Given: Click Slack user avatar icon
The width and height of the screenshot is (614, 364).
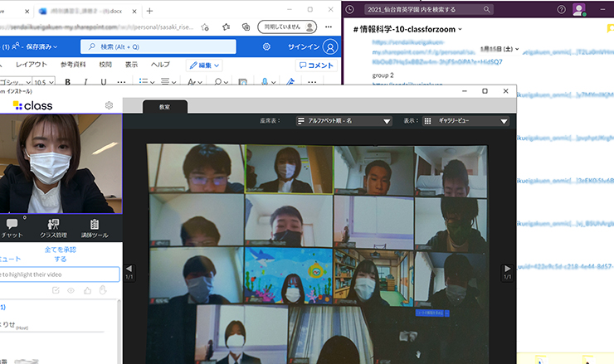Looking at the screenshot, I should point(579,9).
